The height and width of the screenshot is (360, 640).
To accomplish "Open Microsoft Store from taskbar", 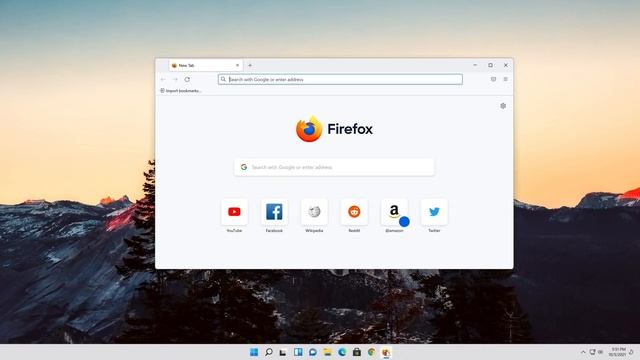I will pyautogui.click(x=357, y=352).
